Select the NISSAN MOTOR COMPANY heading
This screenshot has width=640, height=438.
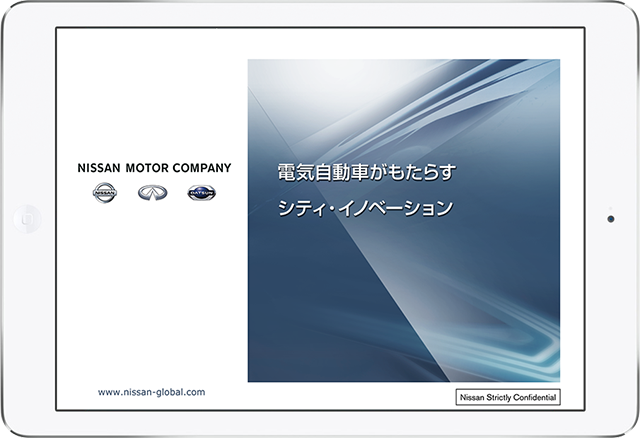tap(154, 168)
